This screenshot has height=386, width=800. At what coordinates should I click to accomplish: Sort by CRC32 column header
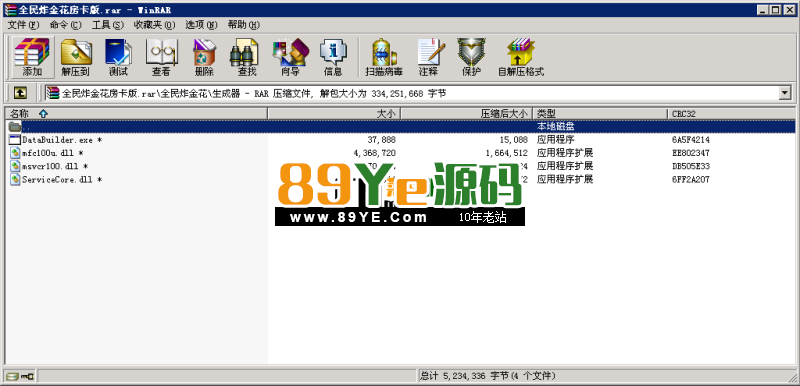pos(731,114)
